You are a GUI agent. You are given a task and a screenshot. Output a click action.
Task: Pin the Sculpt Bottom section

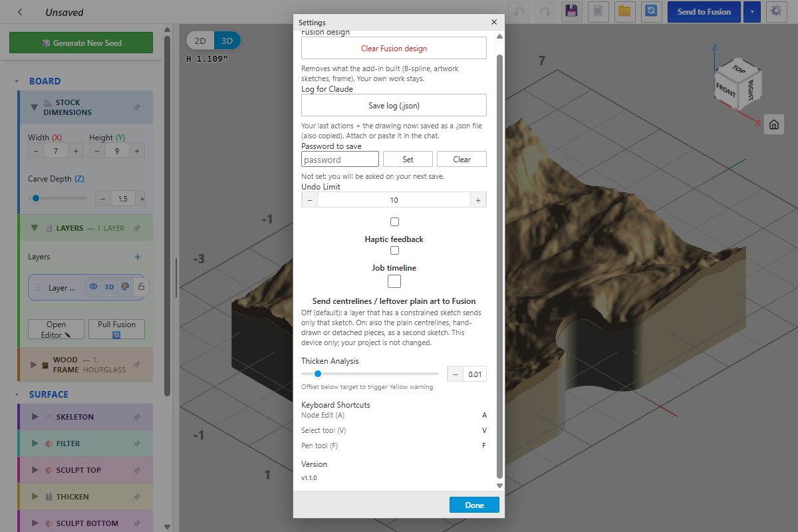point(136,523)
